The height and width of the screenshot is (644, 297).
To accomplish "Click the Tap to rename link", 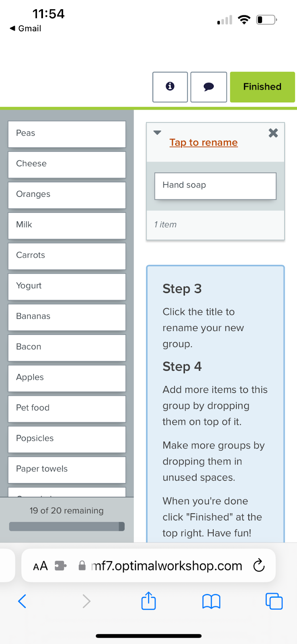I will click(x=203, y=142).
